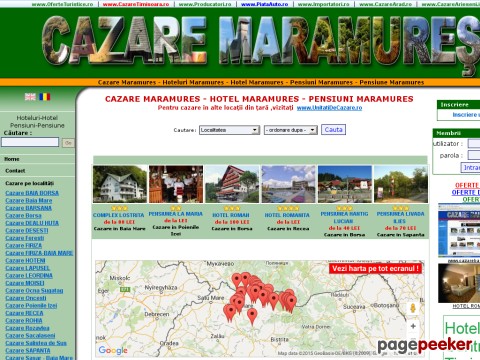Open Cazare LEORDINA link

pyautogui.click(x=29, y=275)
